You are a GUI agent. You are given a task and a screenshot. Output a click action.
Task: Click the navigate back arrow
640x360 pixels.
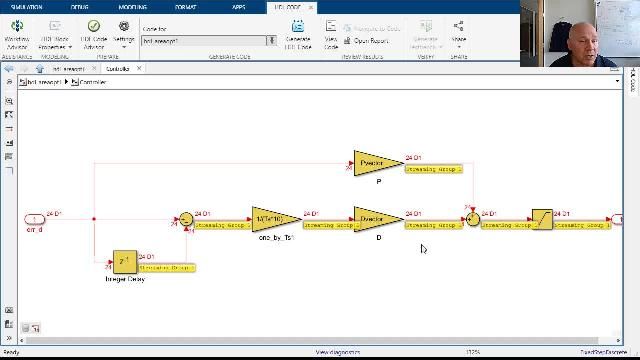pos(9,69)
